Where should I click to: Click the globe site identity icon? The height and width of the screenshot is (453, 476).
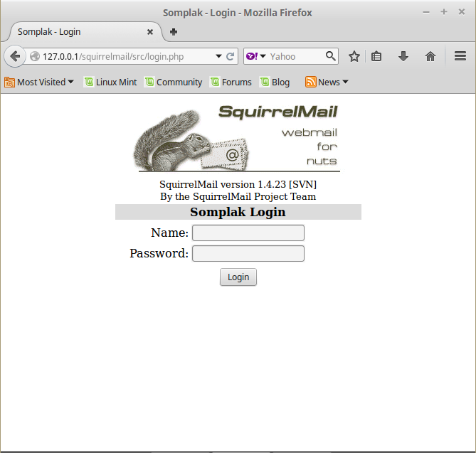click(35, 56)
